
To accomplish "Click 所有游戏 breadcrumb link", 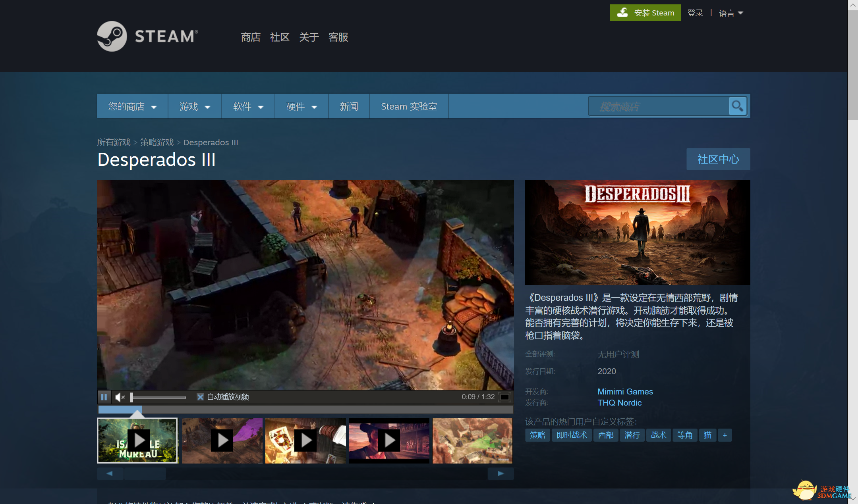I will coord(114,142).
